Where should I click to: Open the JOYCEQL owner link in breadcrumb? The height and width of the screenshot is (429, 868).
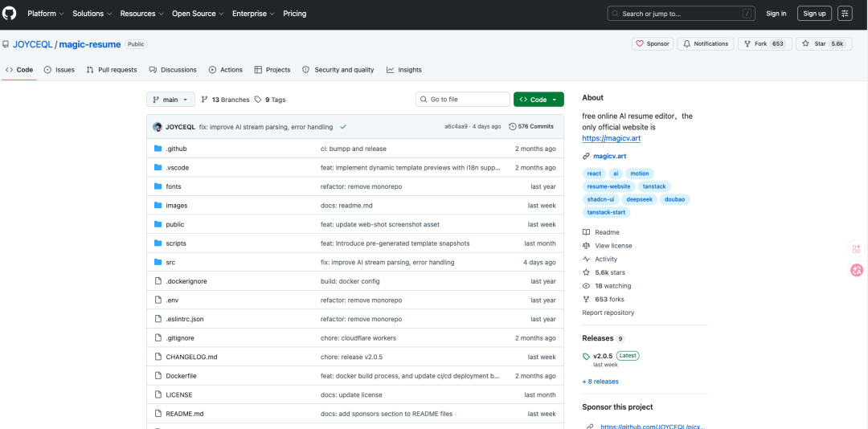[x=32, y=44]
